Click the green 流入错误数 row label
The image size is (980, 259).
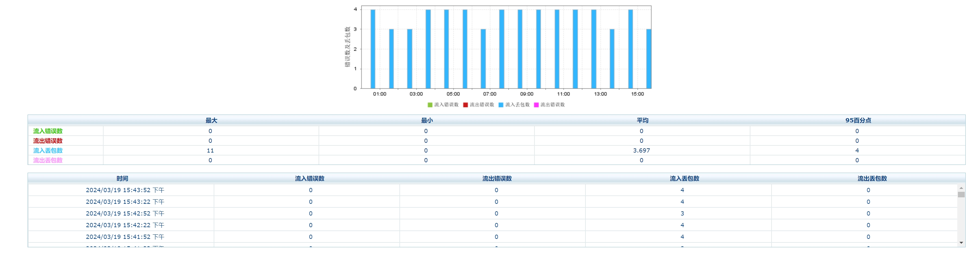48,131
